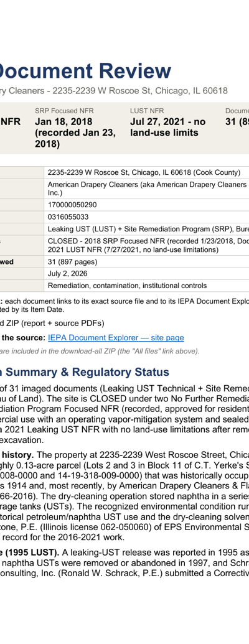Screen dimensions: 249x644
Task: Click the address cell '2235-2239 W Roscoe St, Chicago, IL 60618 (Cook County)'
Action: 146,172
